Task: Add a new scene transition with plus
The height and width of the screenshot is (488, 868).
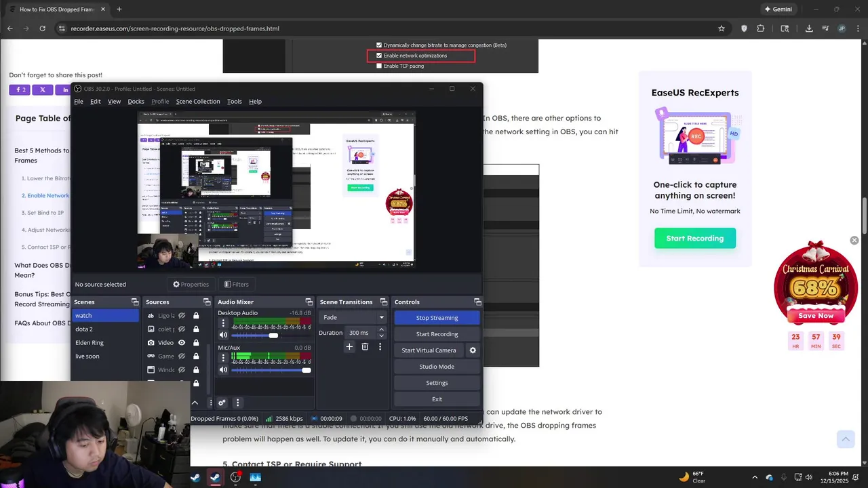Action: point(349,346)
